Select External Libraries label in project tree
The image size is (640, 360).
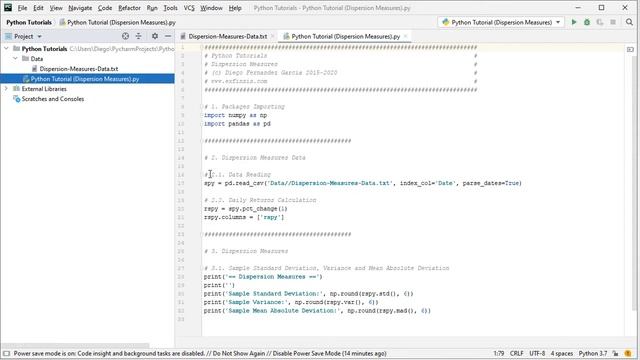pos(44,89)
